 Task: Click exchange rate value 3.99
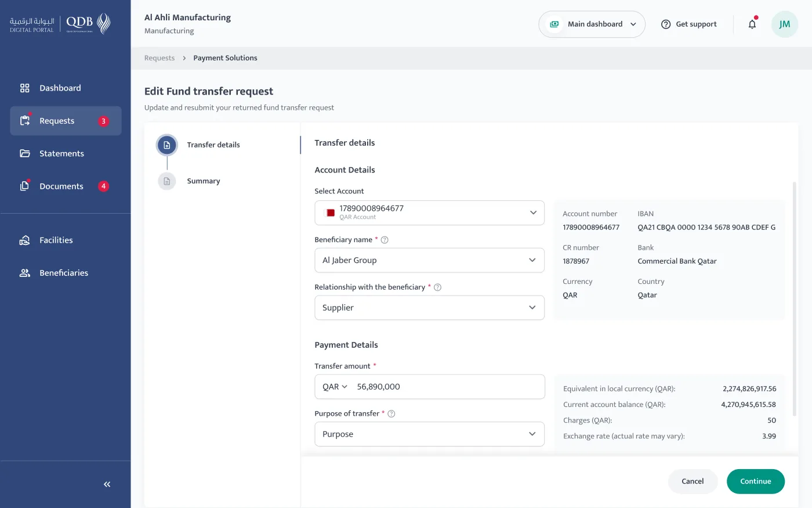coord(769,436)
